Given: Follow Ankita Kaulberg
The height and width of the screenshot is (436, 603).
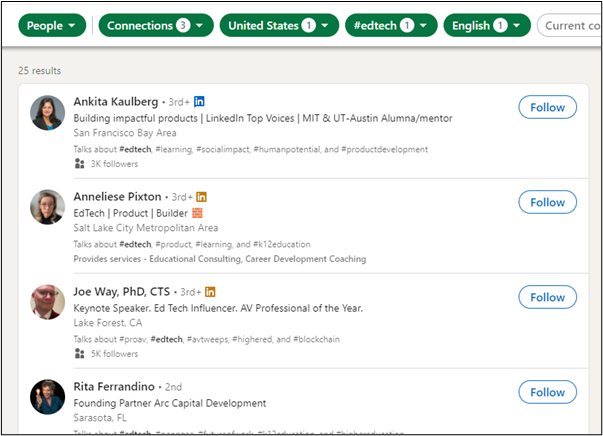Looking at the screenshot, I should pos(547,107).
